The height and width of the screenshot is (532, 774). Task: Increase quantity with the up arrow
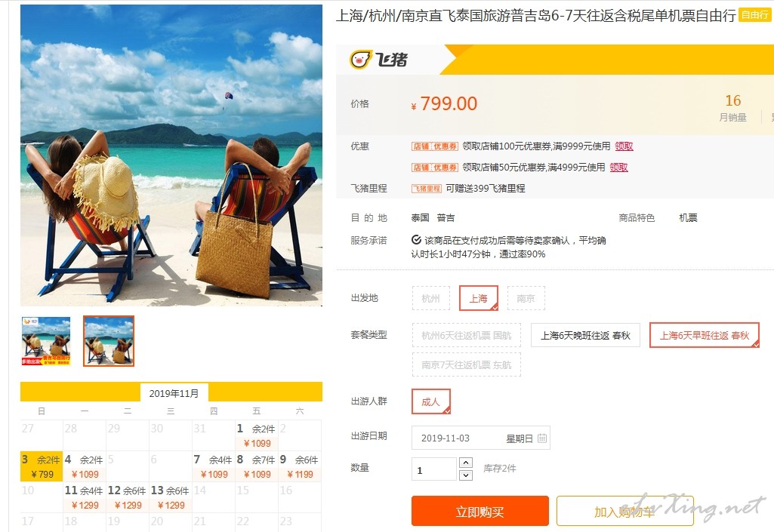point(465,463)
